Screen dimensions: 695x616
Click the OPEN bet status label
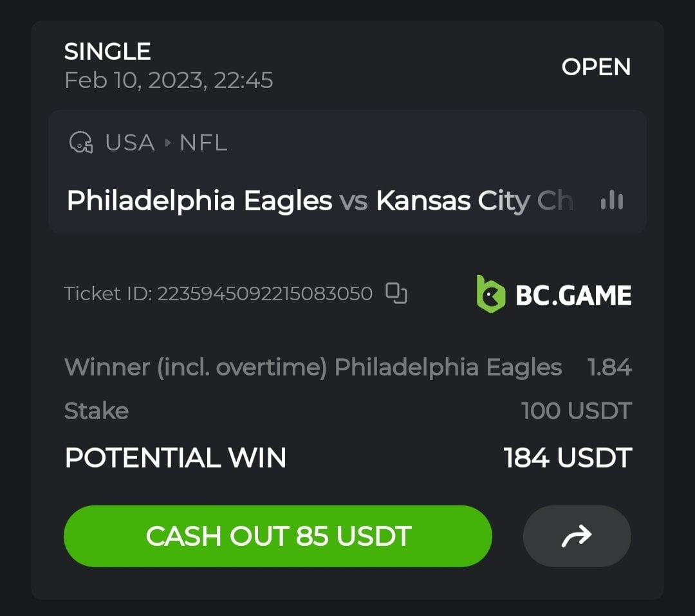click(x=596, y=67)
